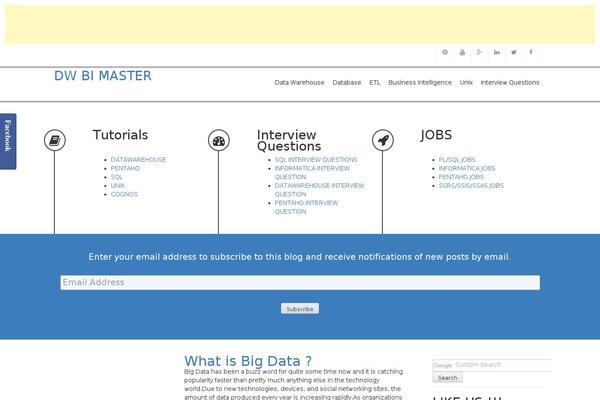Open the YouTube social icon

[462, 52]
